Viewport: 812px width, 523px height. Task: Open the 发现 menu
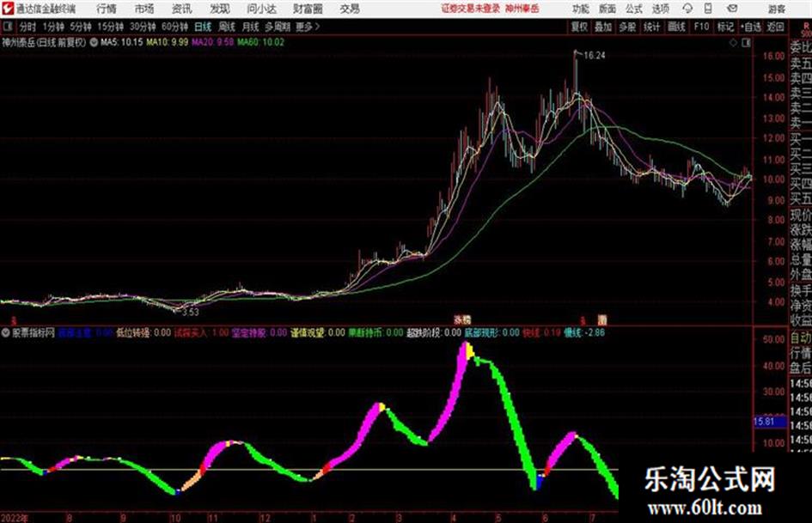[220, 9]
